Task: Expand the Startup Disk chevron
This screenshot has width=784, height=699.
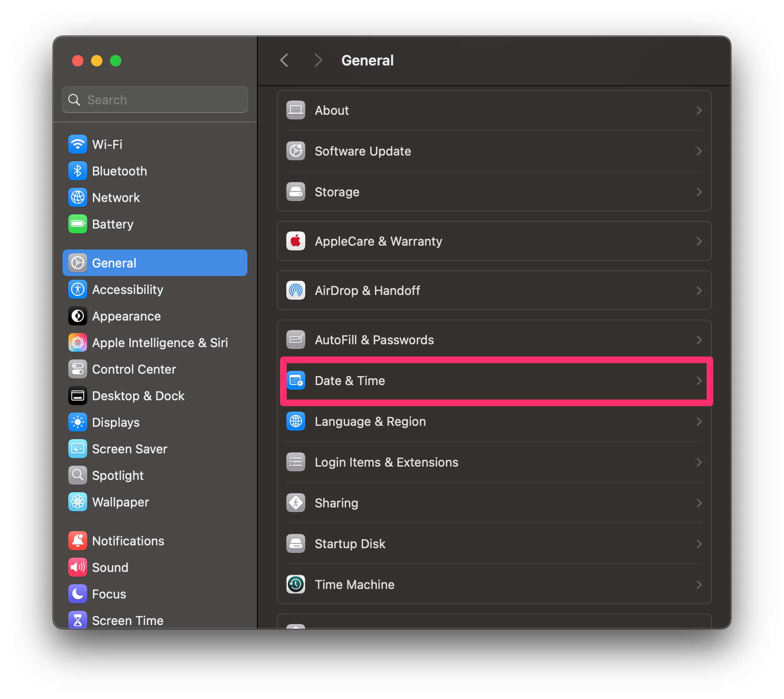Action: (x=699, y=544)
